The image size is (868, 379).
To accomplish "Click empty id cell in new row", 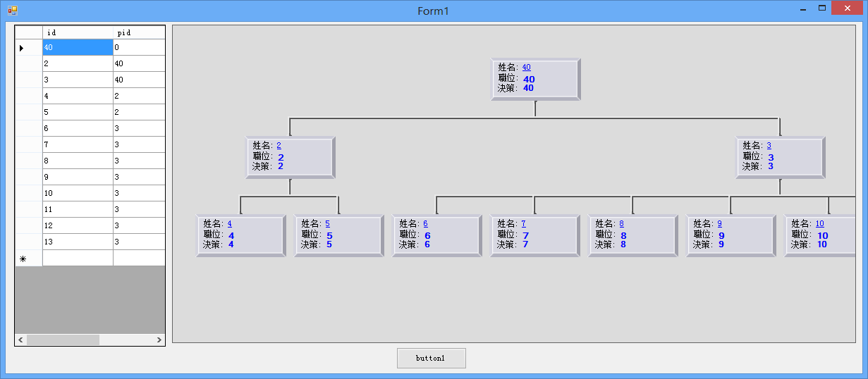I will click(78, 258).
